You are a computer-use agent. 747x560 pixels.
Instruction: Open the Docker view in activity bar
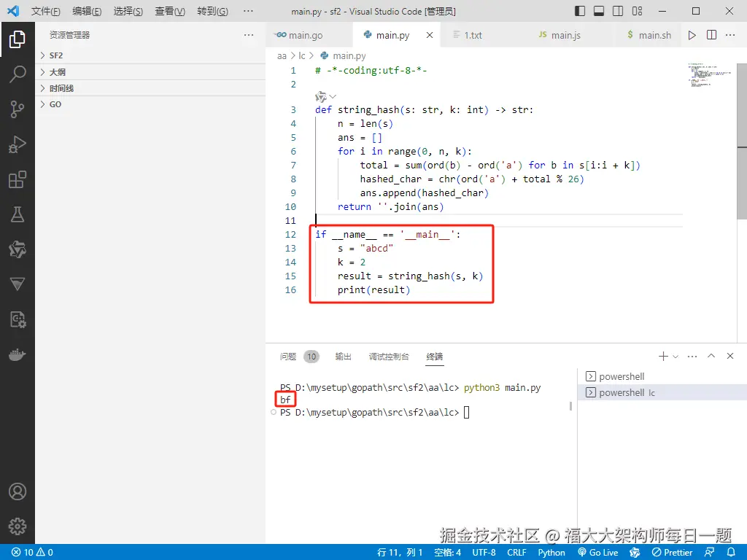click(18, 355)
